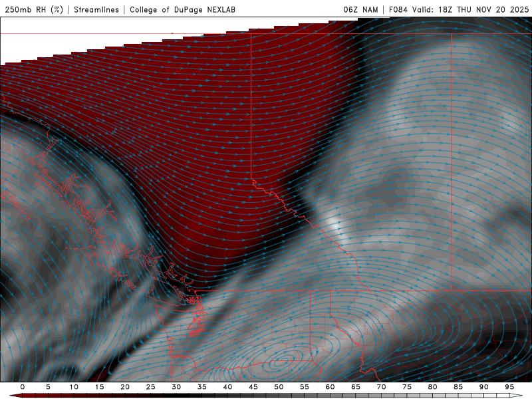Click the colorbar label "95"
532x399 pixels.
509,387
